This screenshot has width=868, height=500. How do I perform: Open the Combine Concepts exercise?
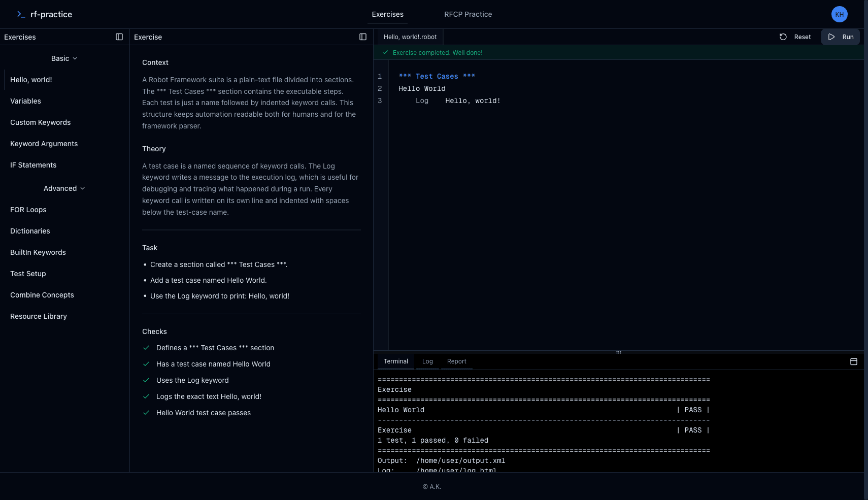click(65, 295)
